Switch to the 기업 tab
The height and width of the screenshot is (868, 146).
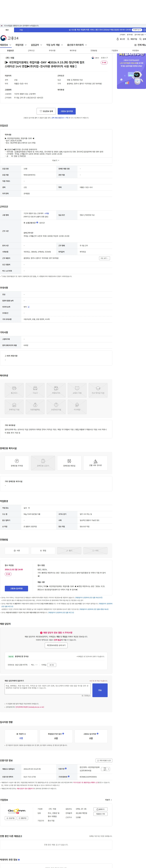[x=21, y=30]
